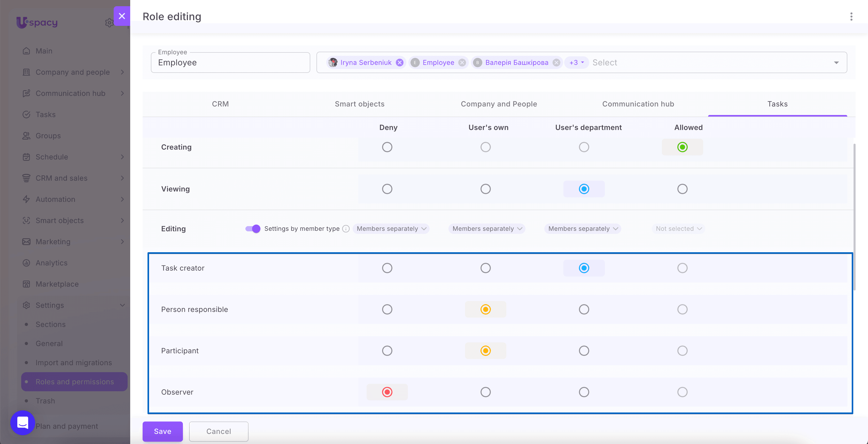Click the Groups people icon in sidebar
The width and height of the screenshot is (868, 444).
click(x=26, y=136)
